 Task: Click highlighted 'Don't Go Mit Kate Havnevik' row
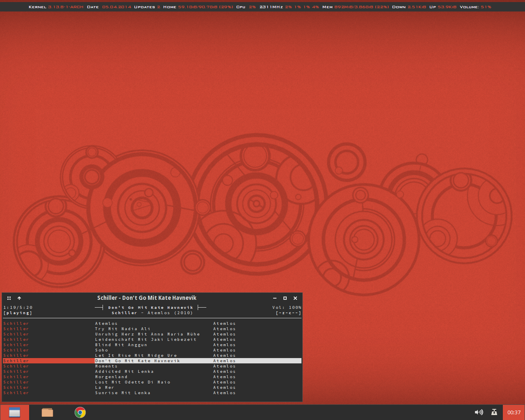point(152,361)
